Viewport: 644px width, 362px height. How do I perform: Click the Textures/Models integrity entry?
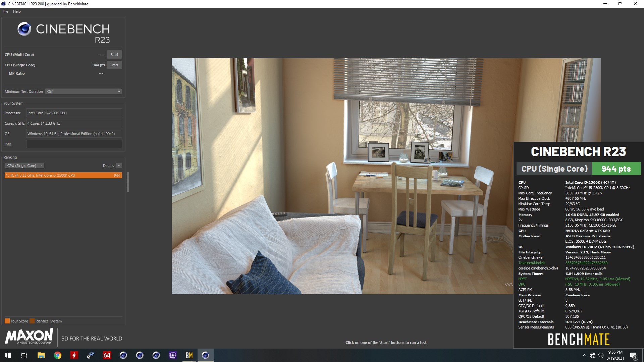click(x=532, y=263)
